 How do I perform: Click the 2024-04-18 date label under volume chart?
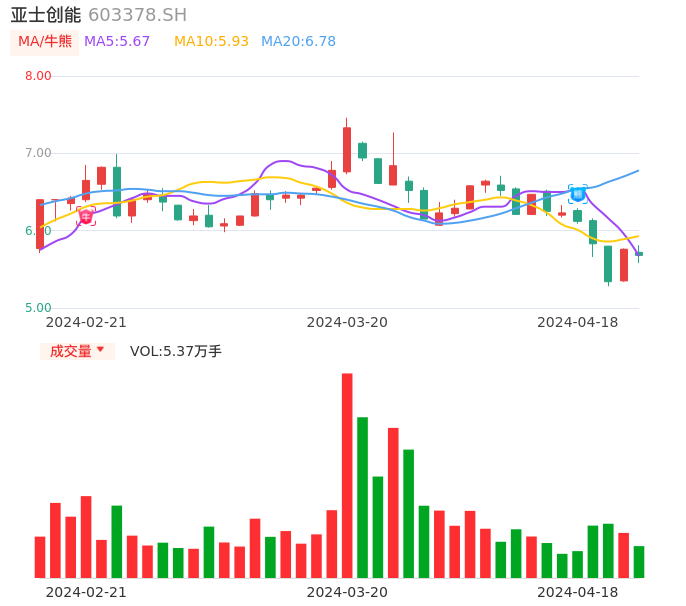click(x=578, y=592)
